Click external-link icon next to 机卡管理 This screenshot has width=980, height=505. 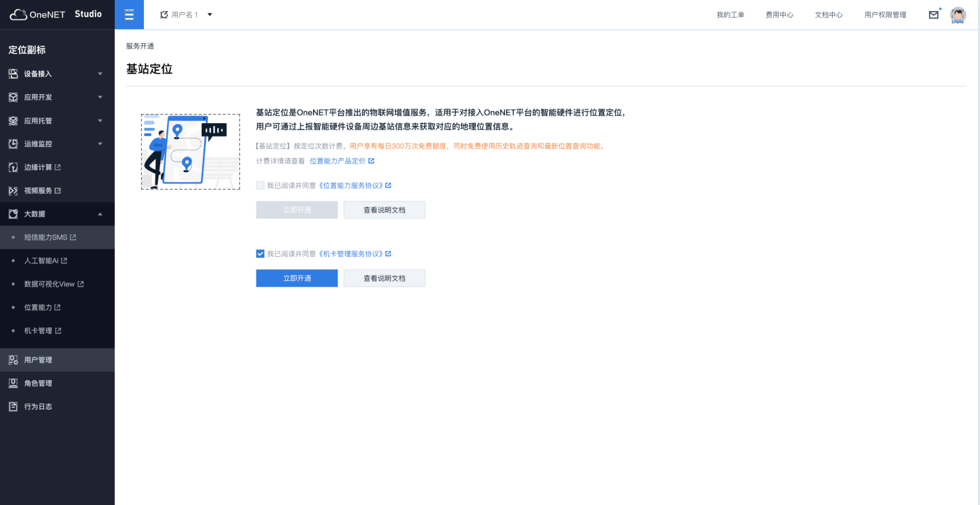[58, 331]
